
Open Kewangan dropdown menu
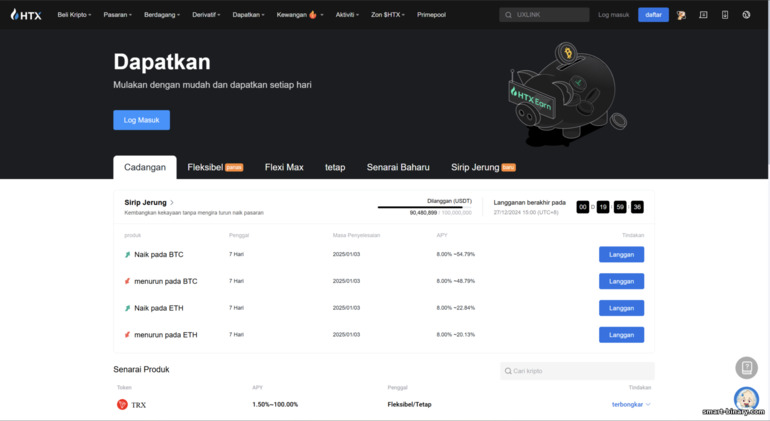300,15
